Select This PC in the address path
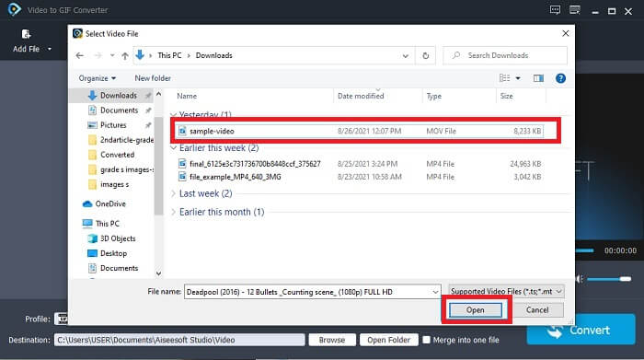 (x=169, y=55)
